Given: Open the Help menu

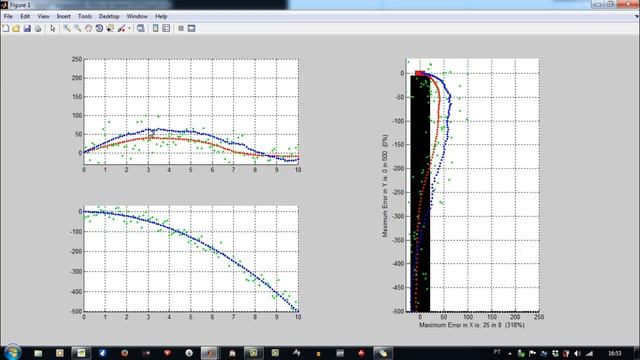Looking at the screenshot, I should click(x=161, y=16).
